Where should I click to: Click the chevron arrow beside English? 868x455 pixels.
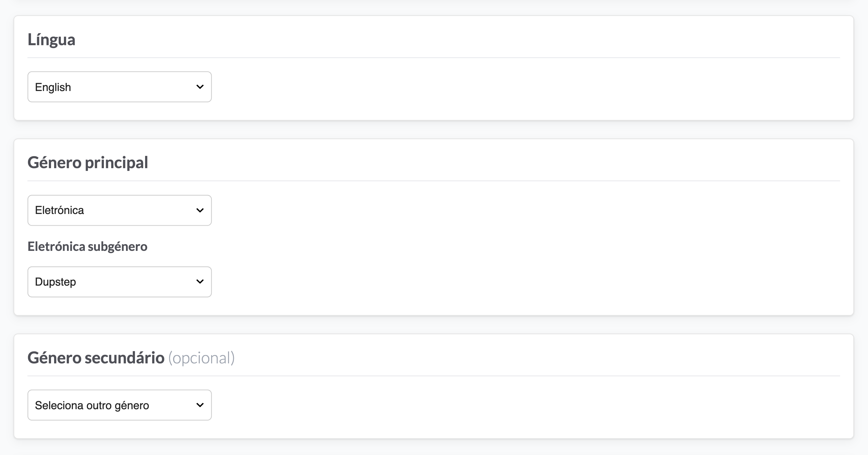[200, 87]
